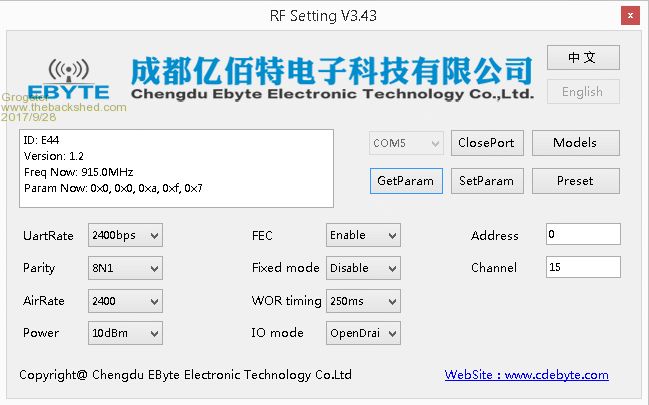
Task: Open the COM5 port dropdown
Action: (x=406, y=143)
